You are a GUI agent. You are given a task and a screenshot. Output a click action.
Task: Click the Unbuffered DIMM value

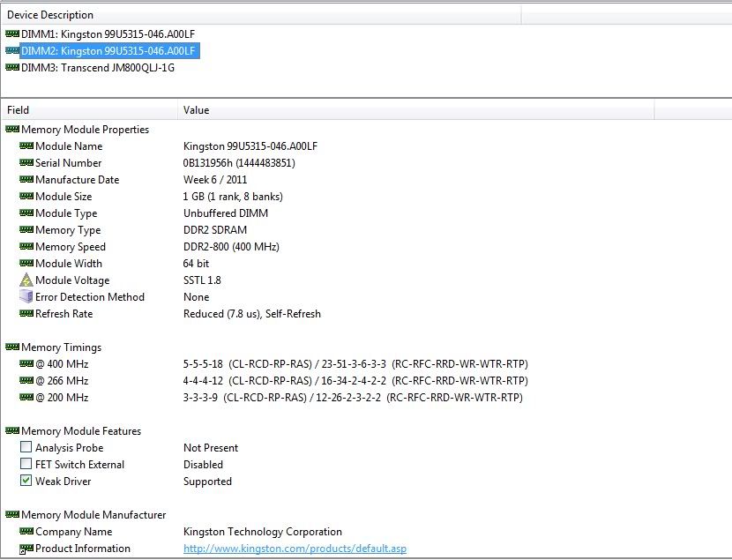coord(226,213)
